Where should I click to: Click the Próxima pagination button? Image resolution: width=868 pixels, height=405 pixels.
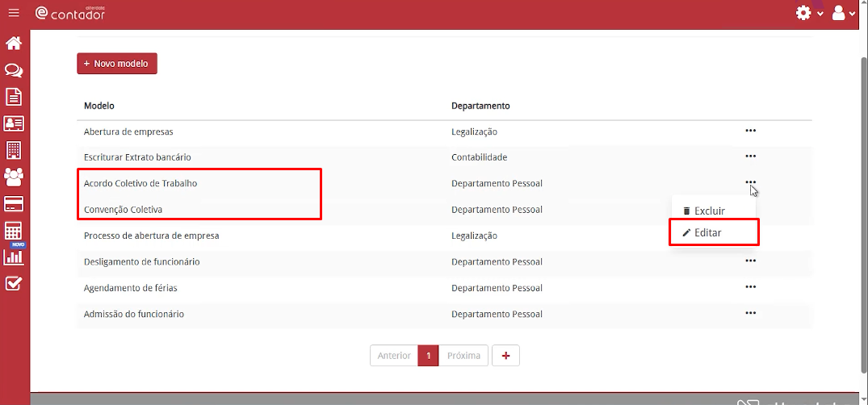tap(463, 356)
